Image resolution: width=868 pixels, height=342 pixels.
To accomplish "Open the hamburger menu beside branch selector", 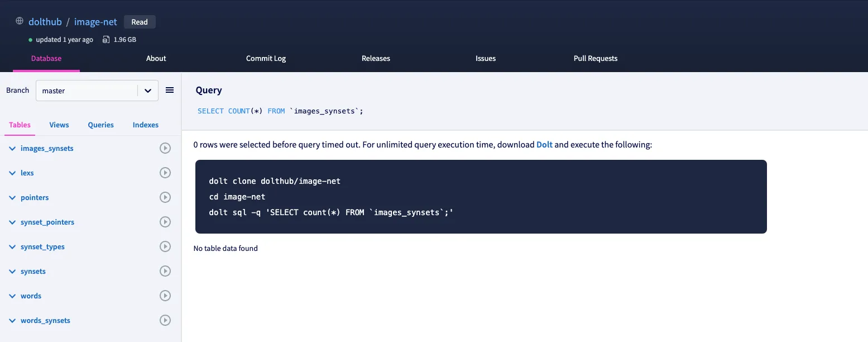I will coord(170,90).
